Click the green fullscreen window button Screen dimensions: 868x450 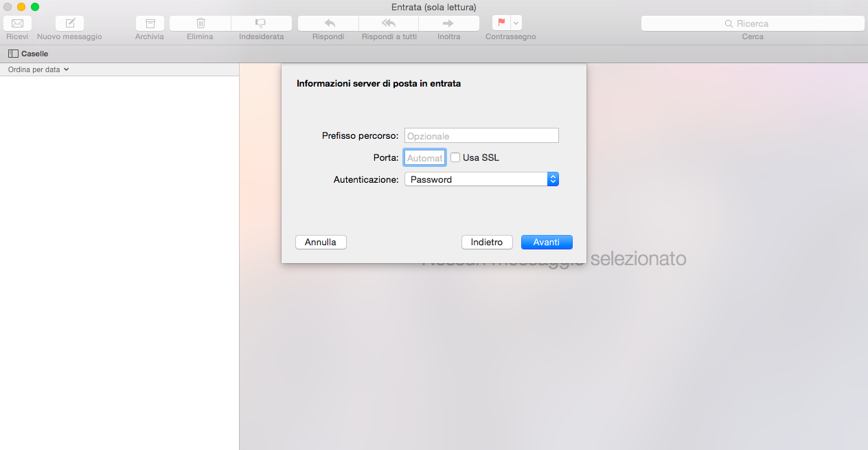point(35,7)
